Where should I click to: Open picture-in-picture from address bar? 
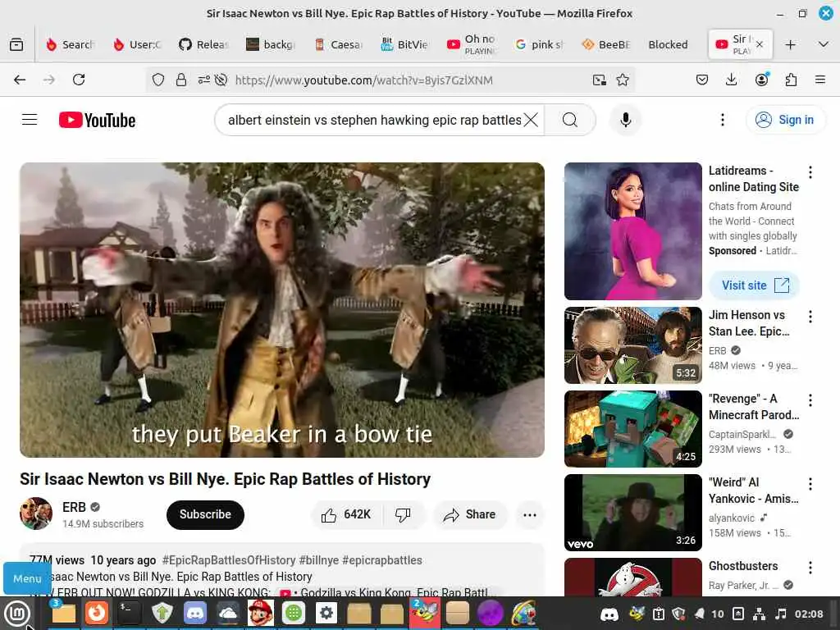coord(600,80)
